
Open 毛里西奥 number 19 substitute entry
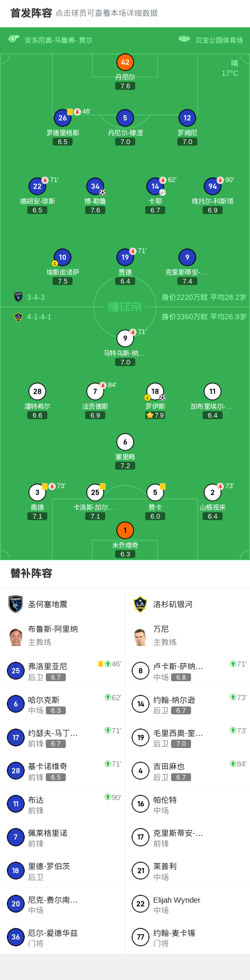tap(187, 737)
